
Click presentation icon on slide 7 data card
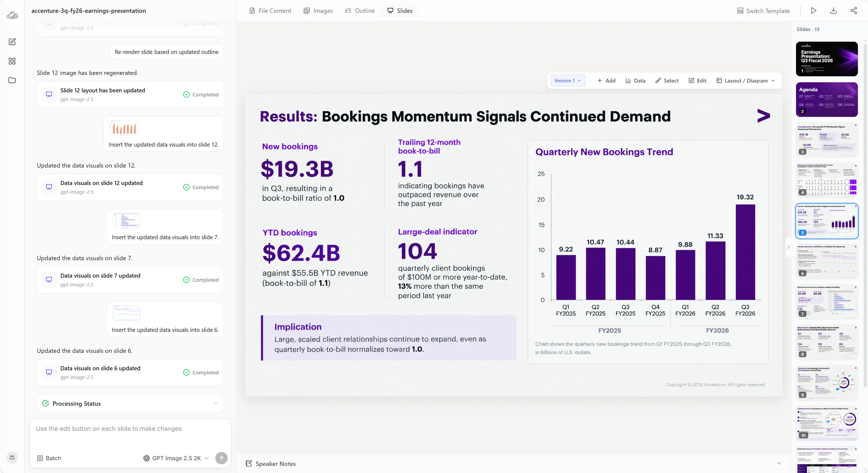pos(49,280)
